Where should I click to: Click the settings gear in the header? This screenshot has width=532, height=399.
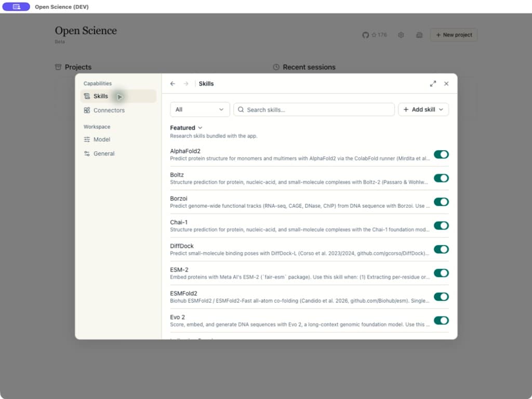pos(401,35)
